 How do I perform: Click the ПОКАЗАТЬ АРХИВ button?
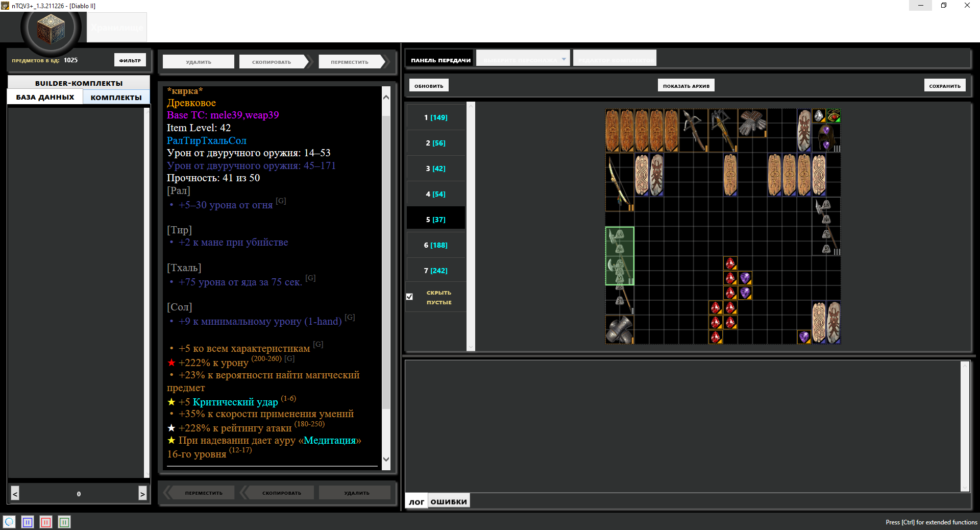(x=686, y=86)
